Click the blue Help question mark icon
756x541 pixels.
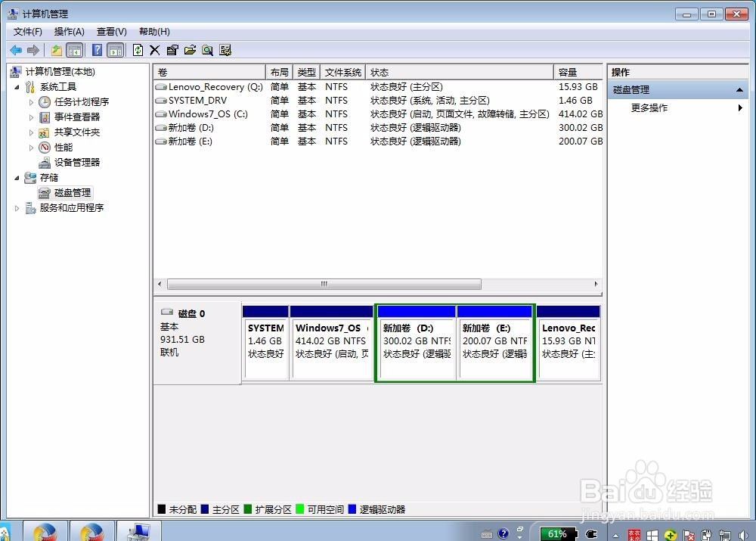(x=97, y=50)
